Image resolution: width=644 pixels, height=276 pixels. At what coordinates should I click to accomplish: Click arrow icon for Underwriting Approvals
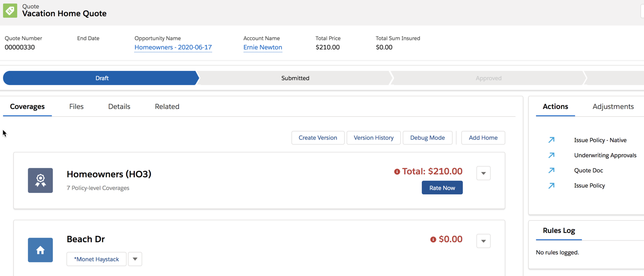551,155
